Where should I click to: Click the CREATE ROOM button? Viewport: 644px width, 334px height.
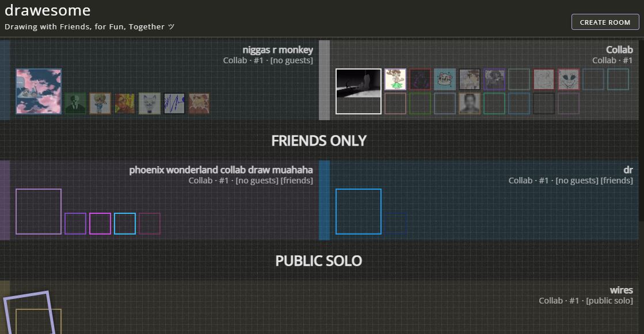click(605, 22)
